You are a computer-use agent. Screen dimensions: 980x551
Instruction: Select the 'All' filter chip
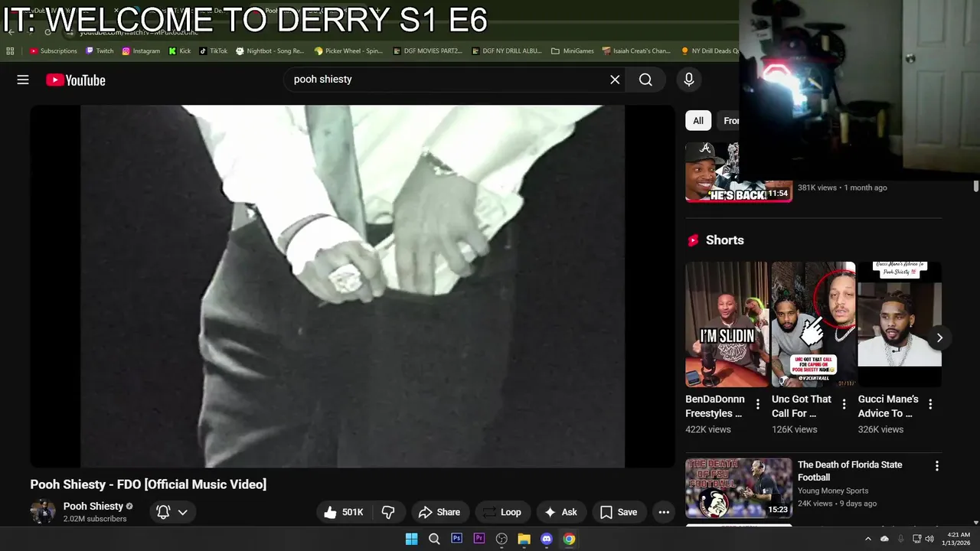click(698, 120)
